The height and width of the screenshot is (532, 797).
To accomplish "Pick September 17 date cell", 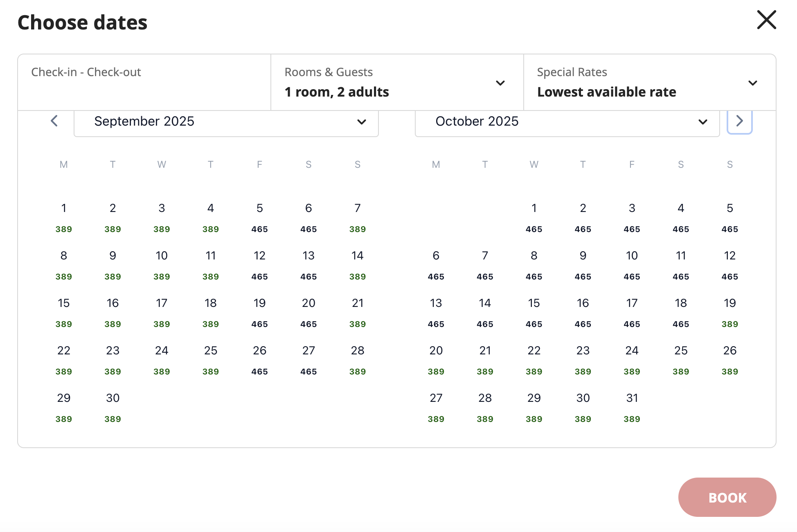I will [162, 313].
